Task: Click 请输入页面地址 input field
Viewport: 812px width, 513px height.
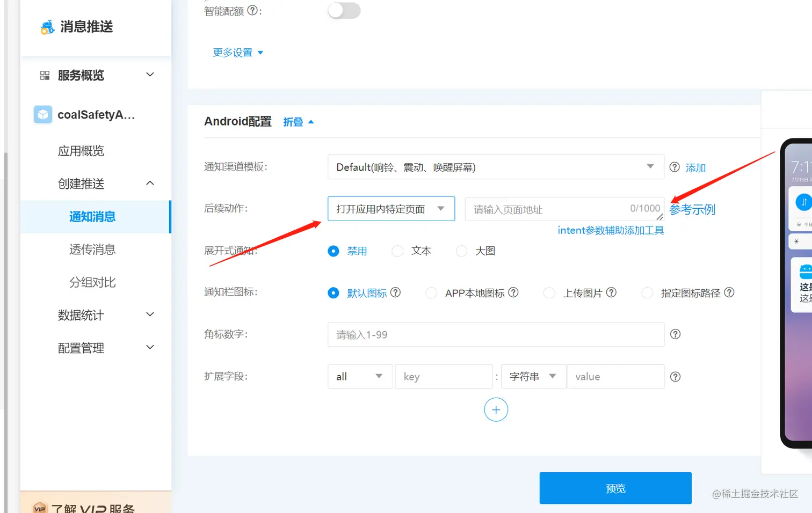Action: click(x=564, y=209)
